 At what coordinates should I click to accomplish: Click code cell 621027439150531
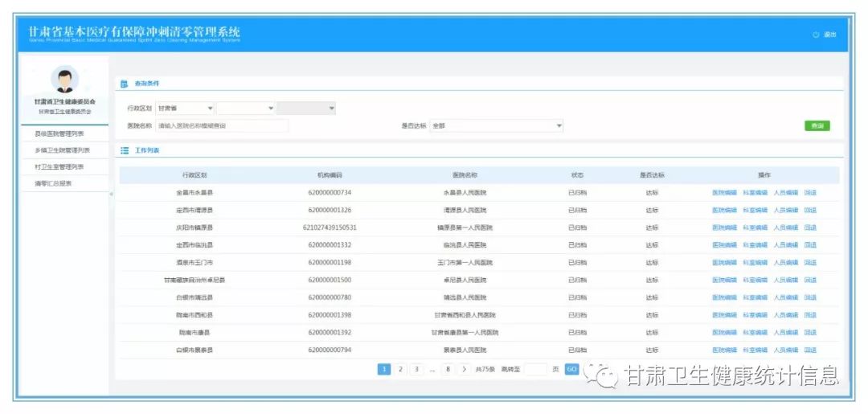click(x=330, y=227)
